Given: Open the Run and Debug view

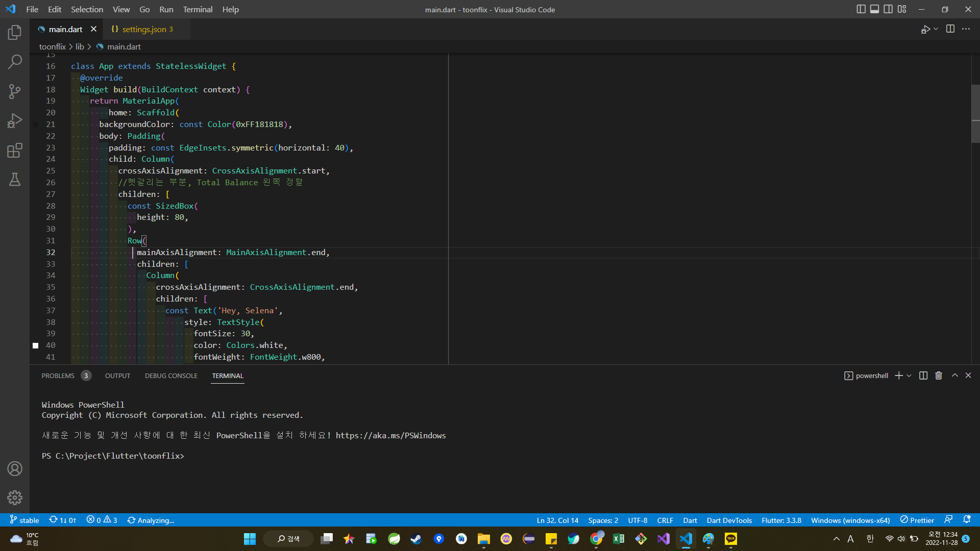Looking at the screenshot, I should 15,121.
